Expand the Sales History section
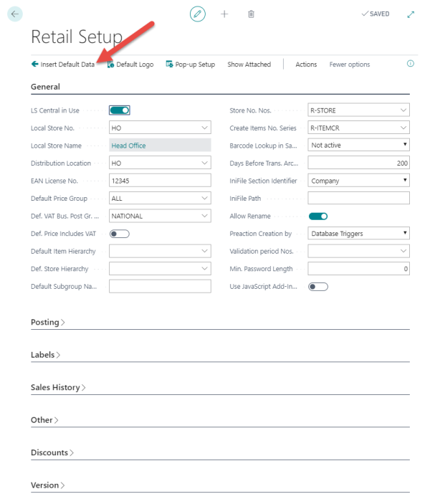 tap(57, 388)
